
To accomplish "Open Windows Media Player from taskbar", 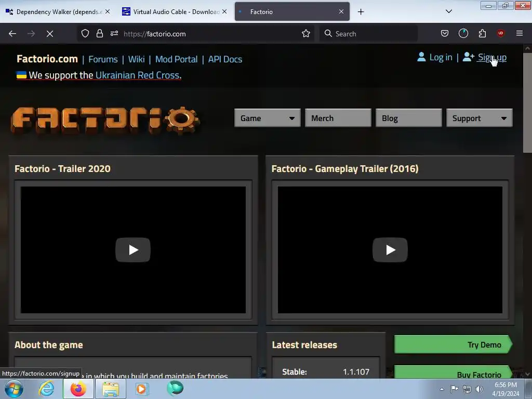I will pos(142,389).
